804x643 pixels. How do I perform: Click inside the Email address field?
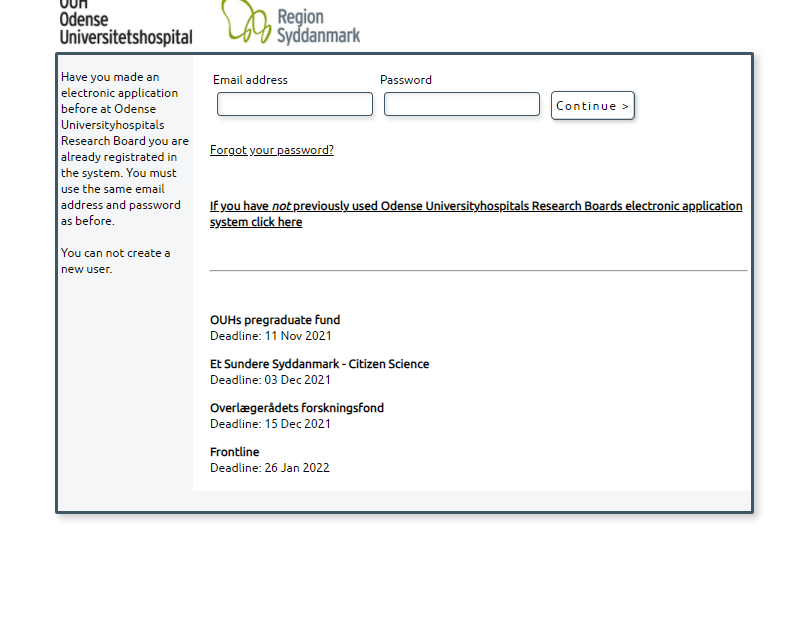pos(294,103)
